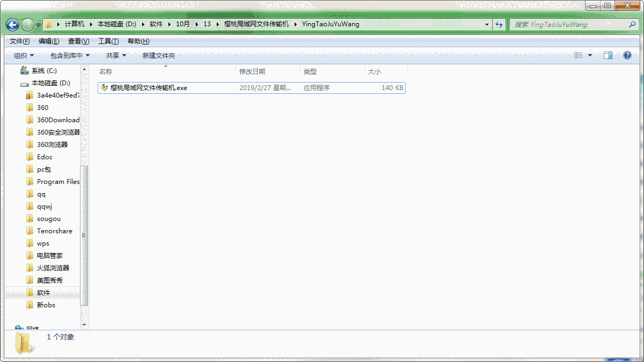Select the 软件 folder in sidebar
The height and width of the screenshot is (362, 644).
pos(43,293)
